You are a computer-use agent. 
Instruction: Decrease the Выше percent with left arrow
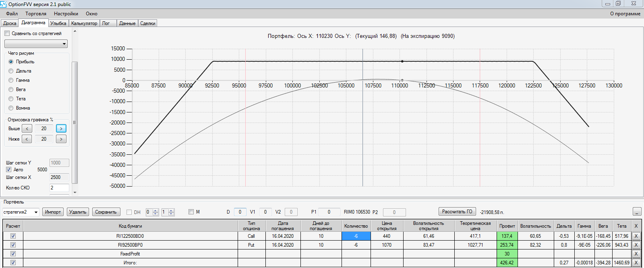pyautogui.click(x=27, y=129)
